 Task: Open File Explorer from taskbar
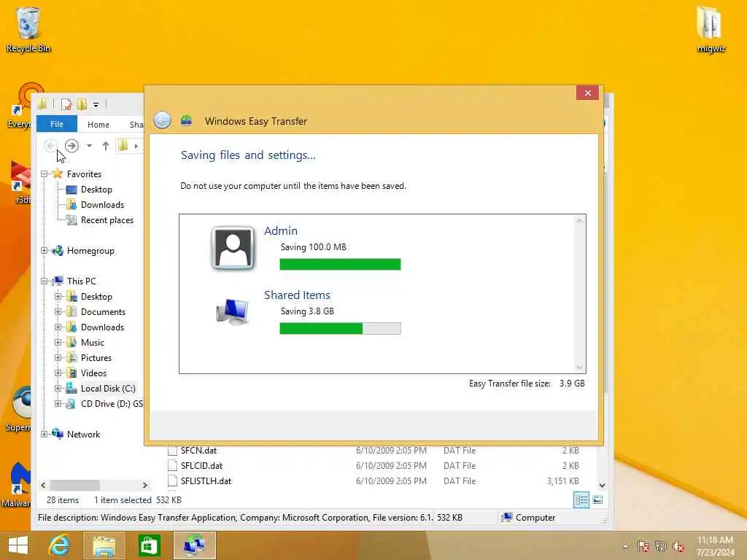click(104, 545)
